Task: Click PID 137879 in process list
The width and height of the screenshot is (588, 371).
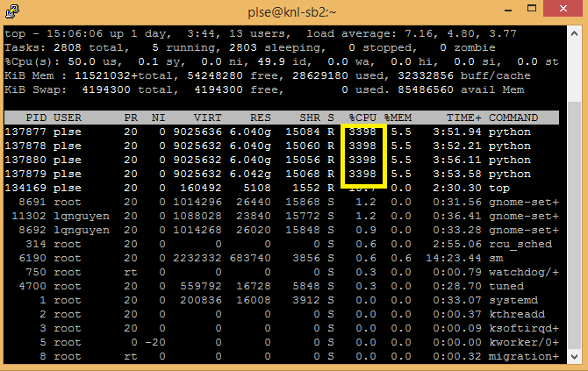Action: pos(25,174)
